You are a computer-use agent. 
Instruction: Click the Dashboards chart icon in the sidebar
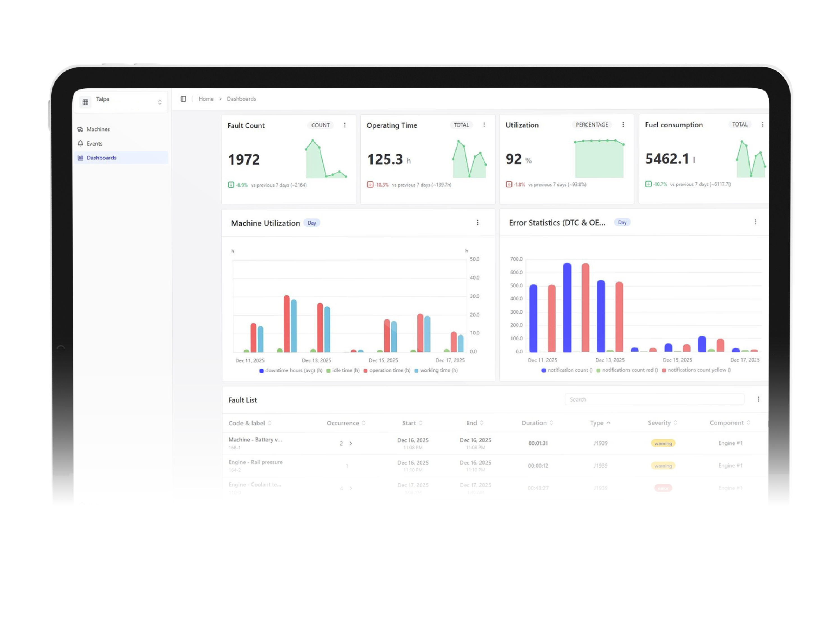click(x=81, y=157)
